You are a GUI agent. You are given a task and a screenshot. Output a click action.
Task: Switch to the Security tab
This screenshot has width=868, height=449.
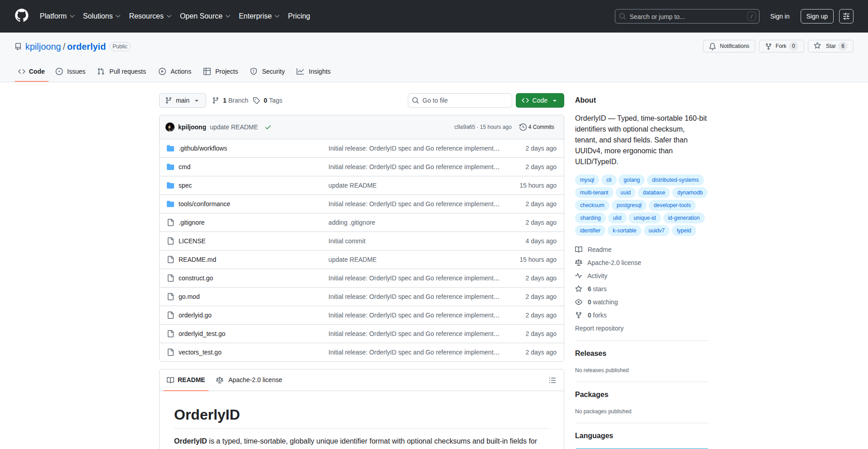268,71
